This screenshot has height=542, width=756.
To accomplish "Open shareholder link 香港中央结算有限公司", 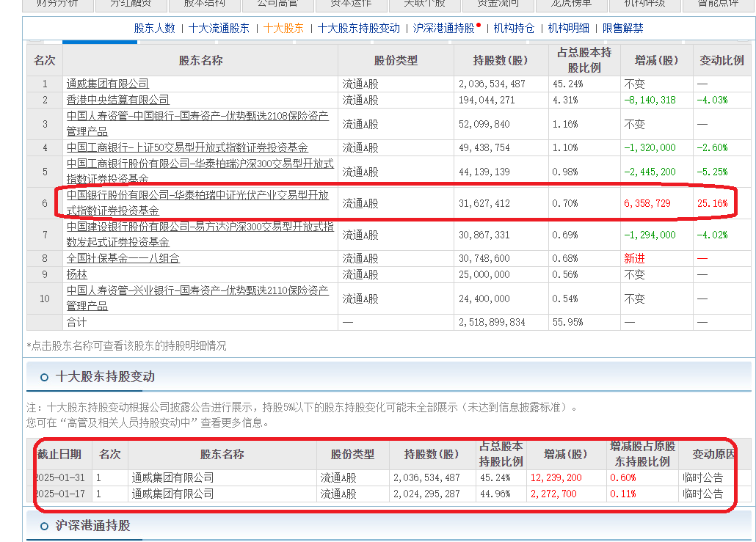I will tap(117, 100).
